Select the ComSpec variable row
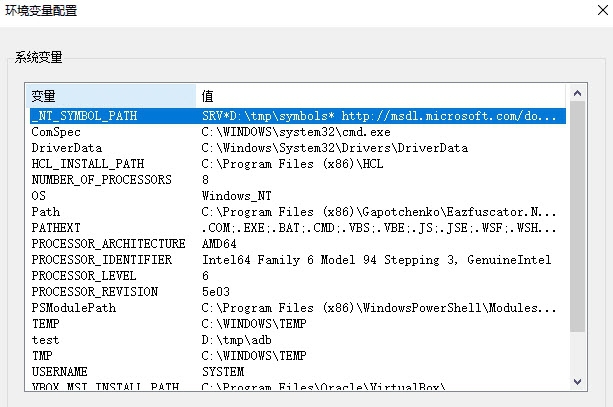 (56, 132)
